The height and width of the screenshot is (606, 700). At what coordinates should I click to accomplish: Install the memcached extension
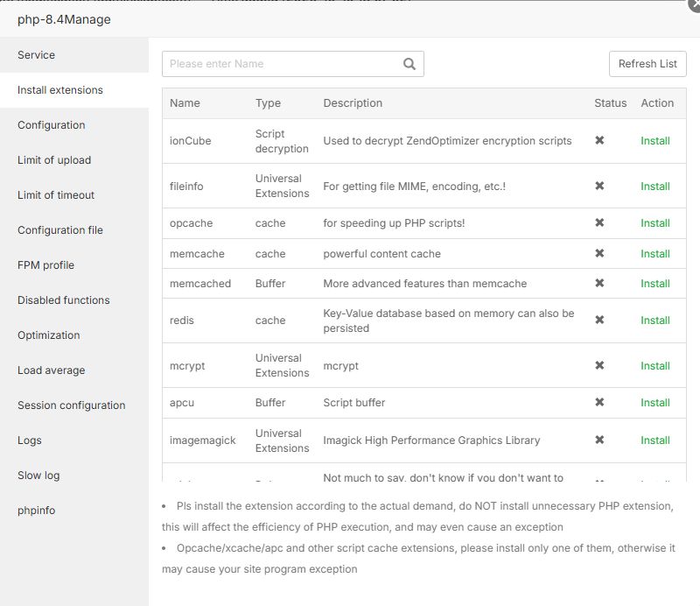[x=654, y=284]
